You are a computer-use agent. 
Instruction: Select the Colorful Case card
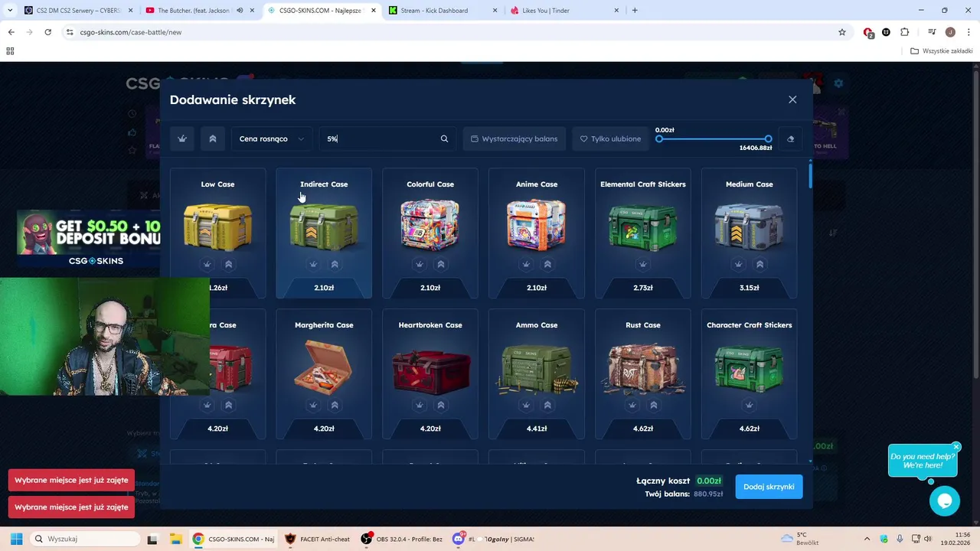(430, 233)
